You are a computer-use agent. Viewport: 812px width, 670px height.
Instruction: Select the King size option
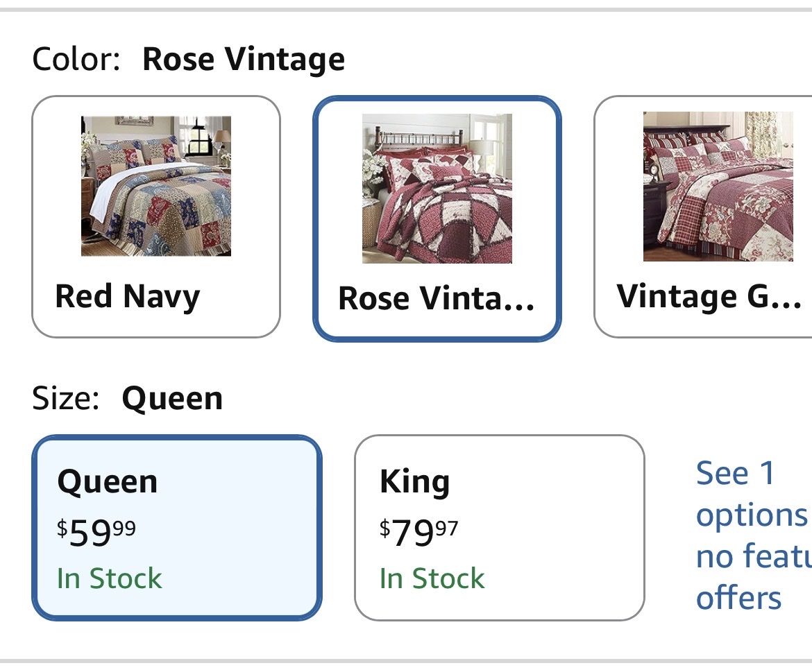point(499,527)
